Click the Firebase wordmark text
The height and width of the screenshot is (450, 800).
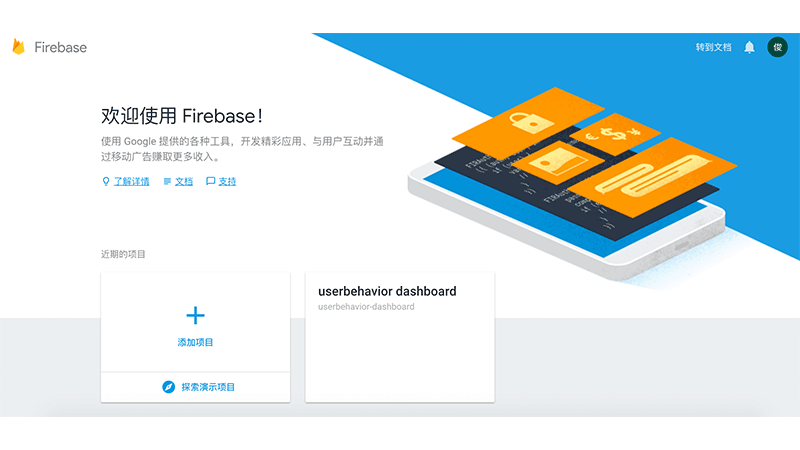[61, 47]
